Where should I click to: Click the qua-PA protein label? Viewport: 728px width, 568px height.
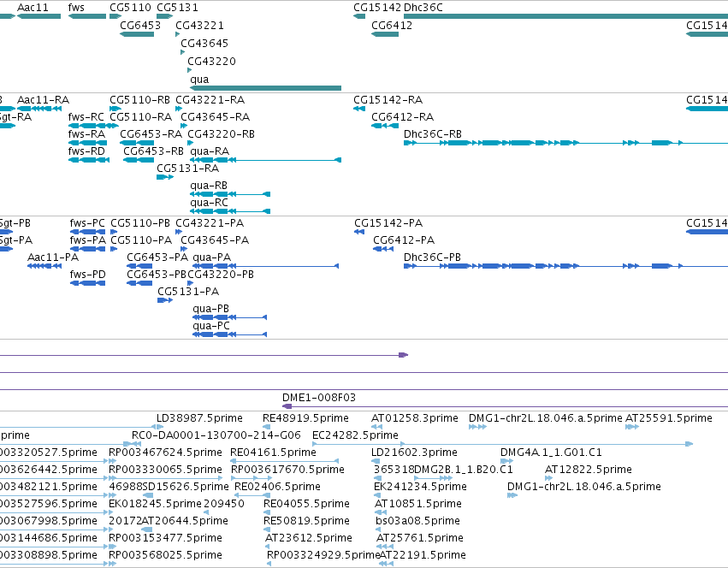click(x=211, y=257)
